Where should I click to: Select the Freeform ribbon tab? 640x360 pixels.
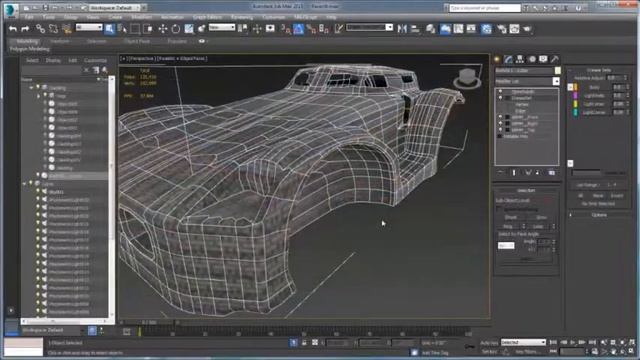[60, 41]
